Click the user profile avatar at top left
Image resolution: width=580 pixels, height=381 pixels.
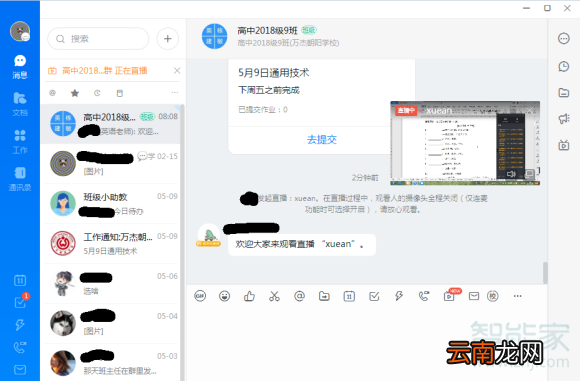(x=20, y=31)
